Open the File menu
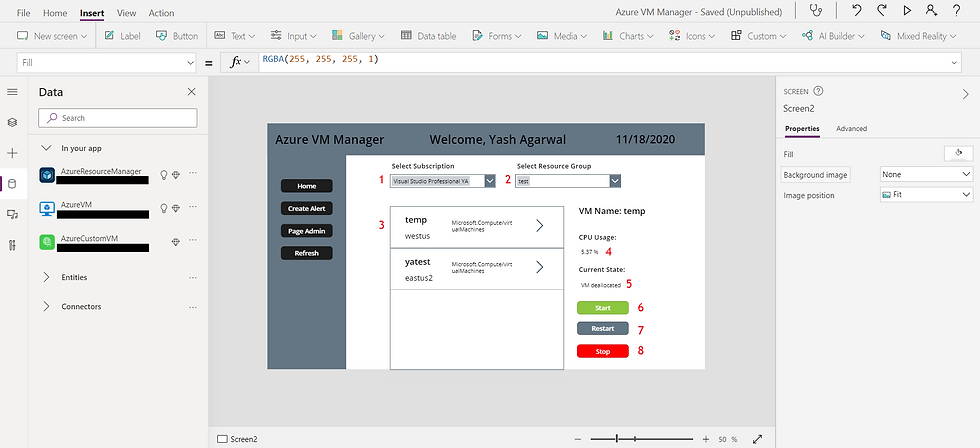 (x=24, y=12)
